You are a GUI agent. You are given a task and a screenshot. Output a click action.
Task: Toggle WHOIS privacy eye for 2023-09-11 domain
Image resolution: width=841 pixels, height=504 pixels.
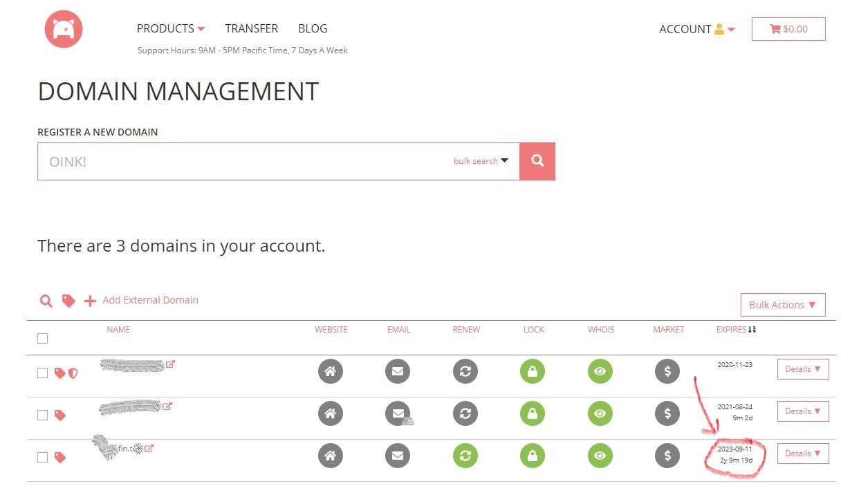pos(600,456)
